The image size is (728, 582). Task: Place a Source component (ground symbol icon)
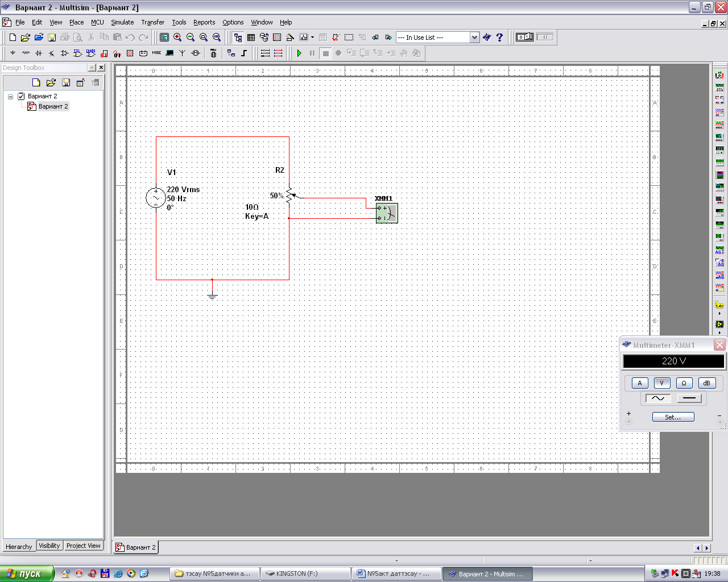tap(13, 53)
